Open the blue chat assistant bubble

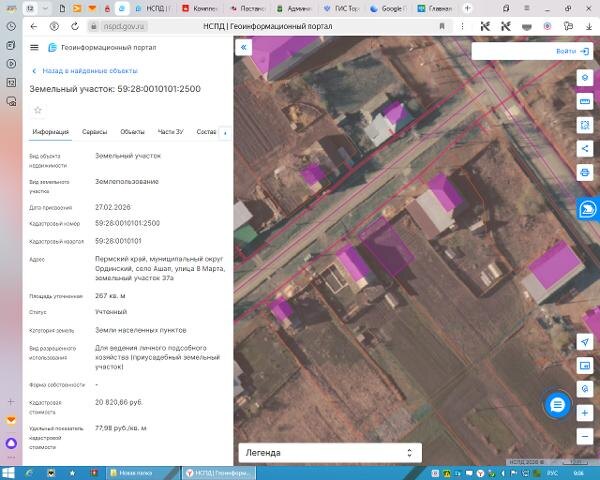tap(557, 404)
